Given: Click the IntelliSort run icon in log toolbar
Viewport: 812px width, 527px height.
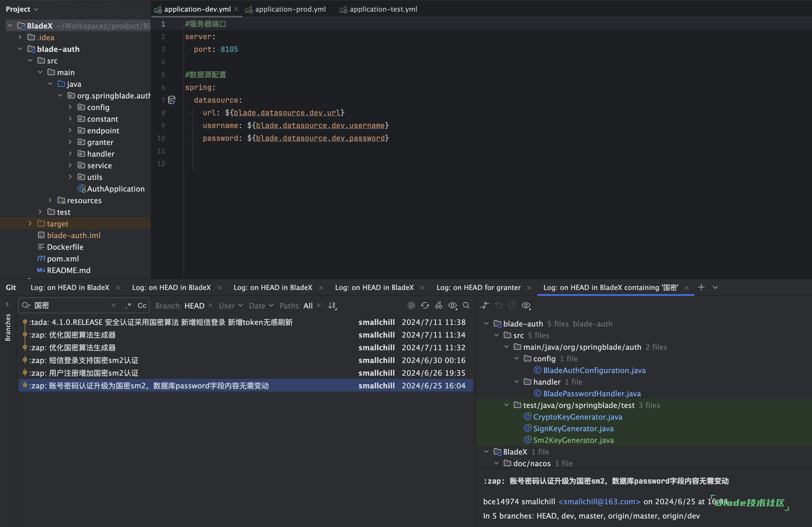Looking at the screenshot, I should (412, 305).
